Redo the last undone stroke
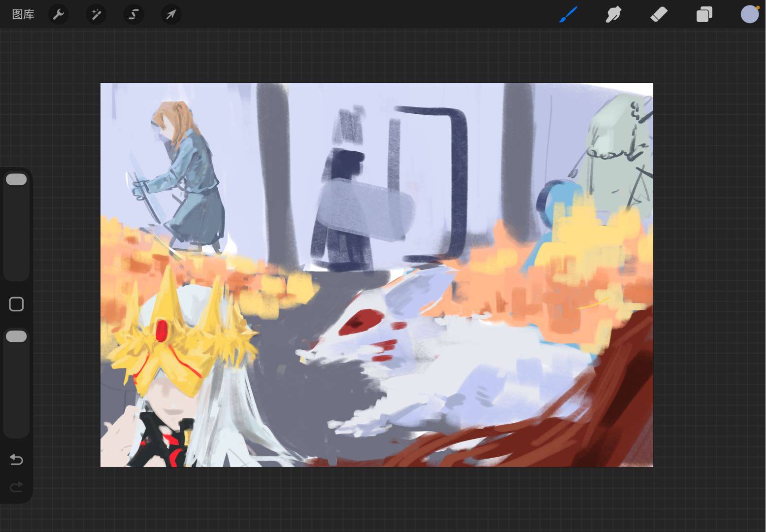The height and width of the screenshot is (532, 766). [x=16, y=487]
